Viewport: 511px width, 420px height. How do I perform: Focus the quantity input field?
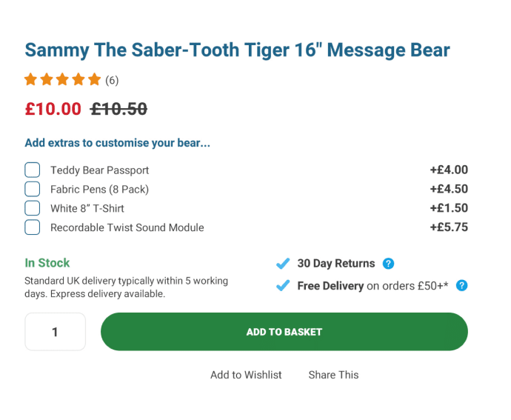click(x=55, y=332)
